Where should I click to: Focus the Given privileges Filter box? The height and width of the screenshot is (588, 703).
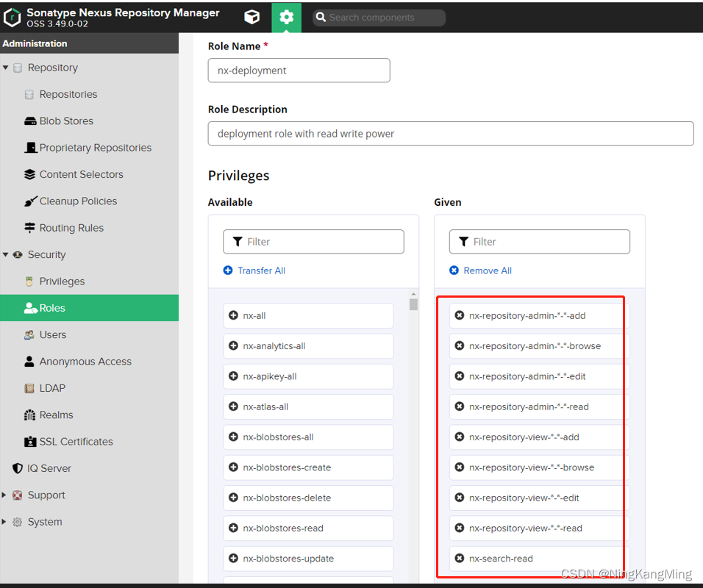pos(539,242)
